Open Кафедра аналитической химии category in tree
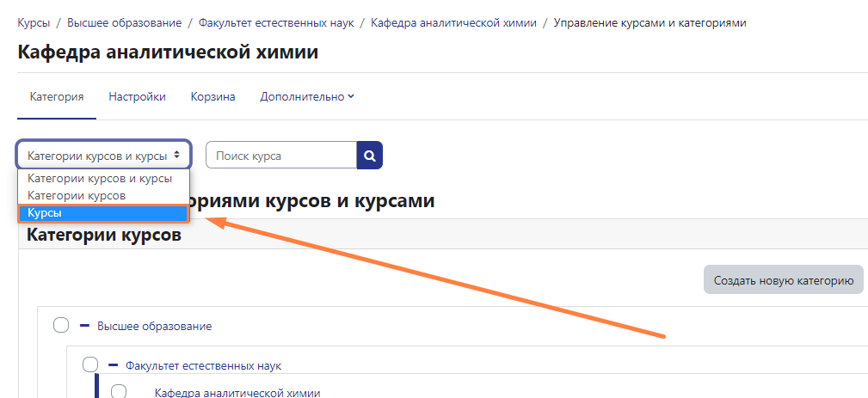This screenshot has width=868, height=398. tap(237, 393)
